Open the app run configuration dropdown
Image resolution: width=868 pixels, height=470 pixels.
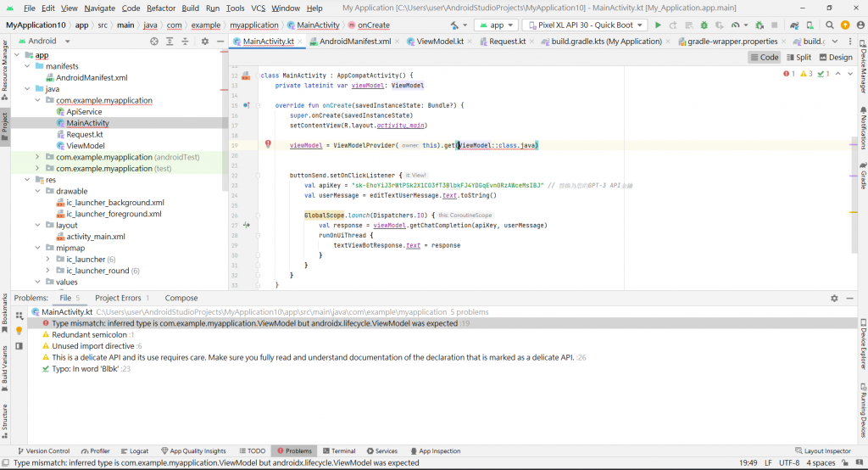(496, 25)
